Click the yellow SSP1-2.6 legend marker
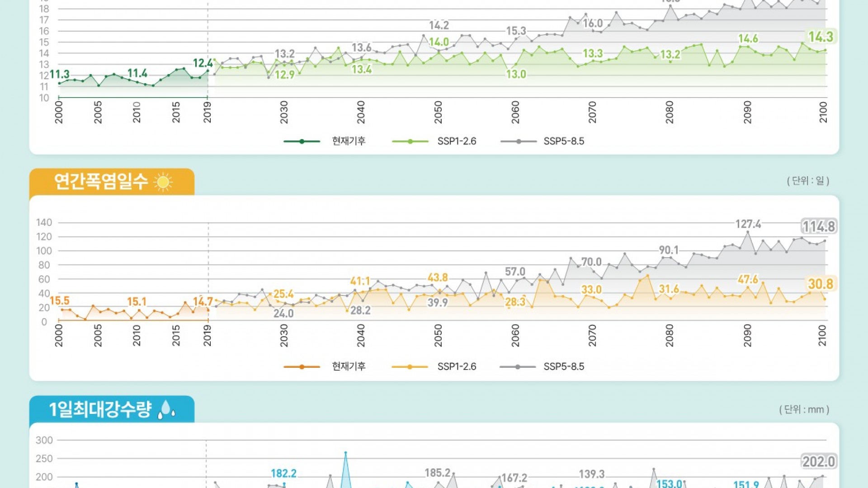 (410, 367)
